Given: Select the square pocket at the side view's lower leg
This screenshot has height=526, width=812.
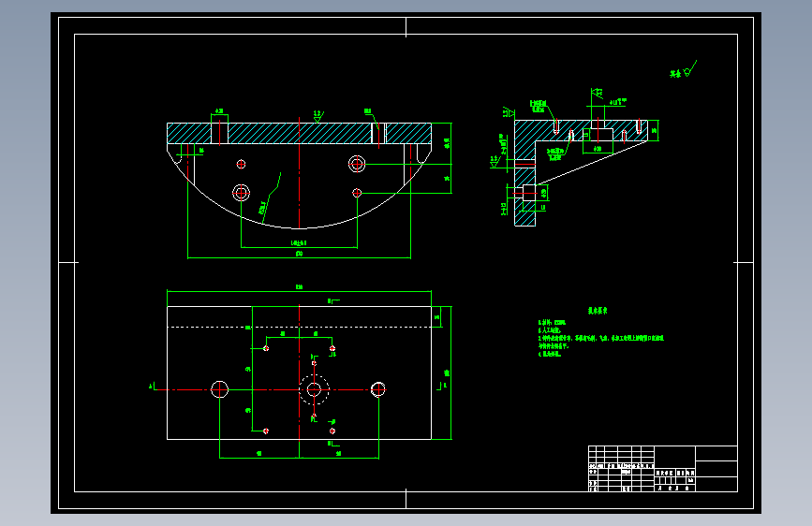Looking at the screenshot, I should (x=529, y=193).
